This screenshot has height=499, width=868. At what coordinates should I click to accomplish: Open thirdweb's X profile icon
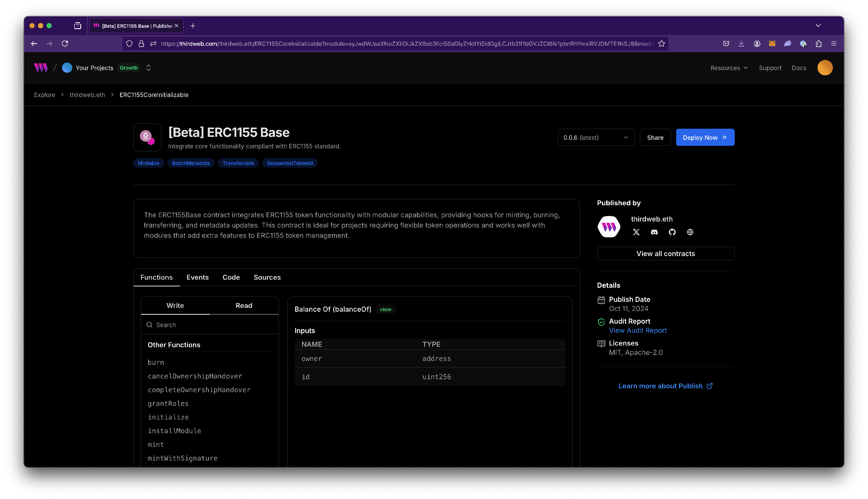(636, 232)
